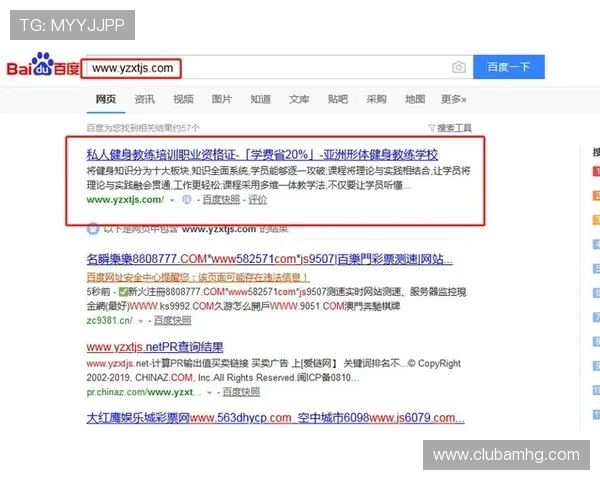Click the 评价 link
Screen dimensions: 600x480
(x=258, y=200)
